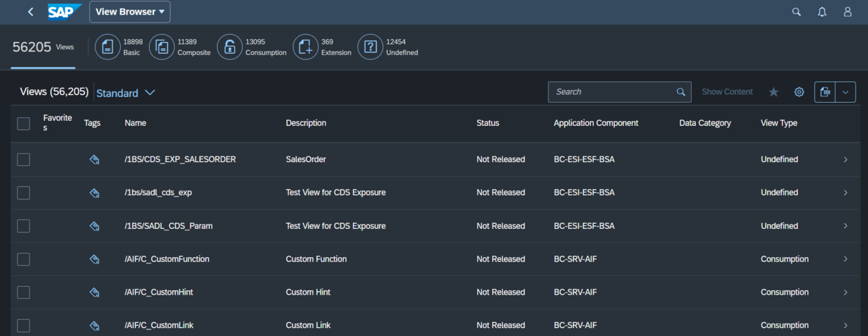Image resolution: width=868 pixels, height=336 pixels.
Task: Click the favorites star icon
Action: coord(773,92)
